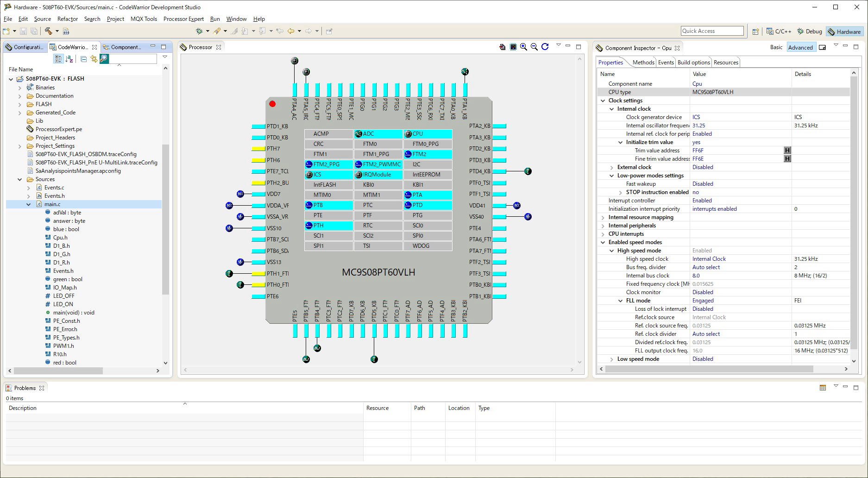Click the Internal Clock value of High speed clock

pyautogui.click(x=709, y=259)
